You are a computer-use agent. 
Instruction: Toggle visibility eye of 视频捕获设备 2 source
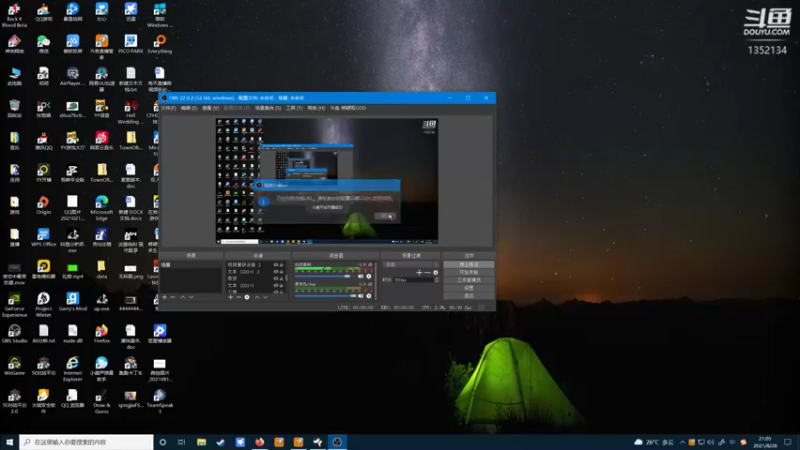tap(276, 265)
